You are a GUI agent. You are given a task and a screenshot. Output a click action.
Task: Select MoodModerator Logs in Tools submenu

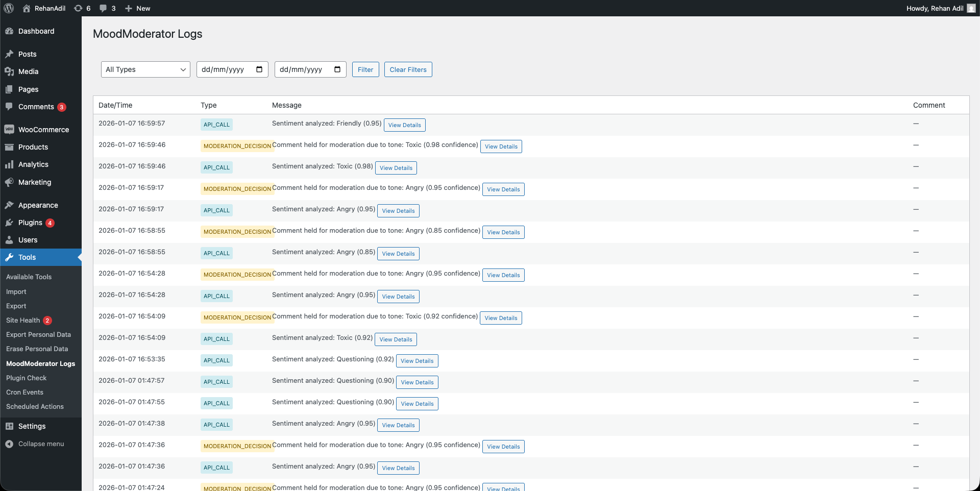pos(40,363)
